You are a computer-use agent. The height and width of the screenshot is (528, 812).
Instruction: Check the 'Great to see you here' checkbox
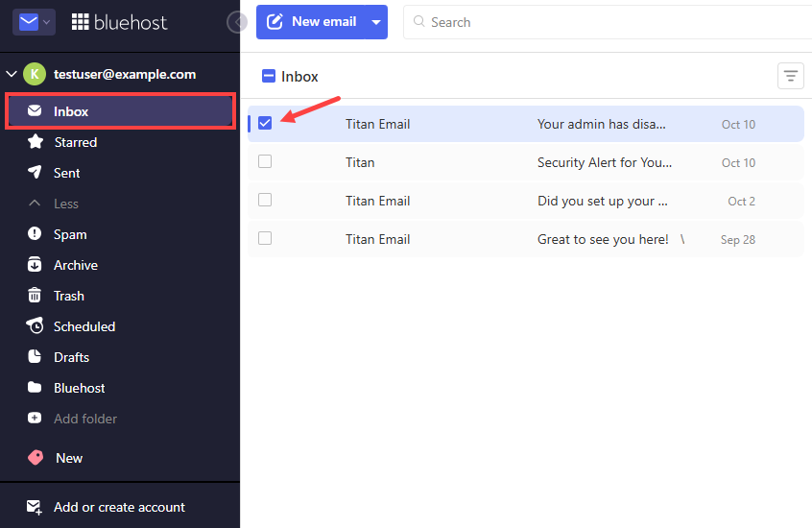tap(265, 238)
